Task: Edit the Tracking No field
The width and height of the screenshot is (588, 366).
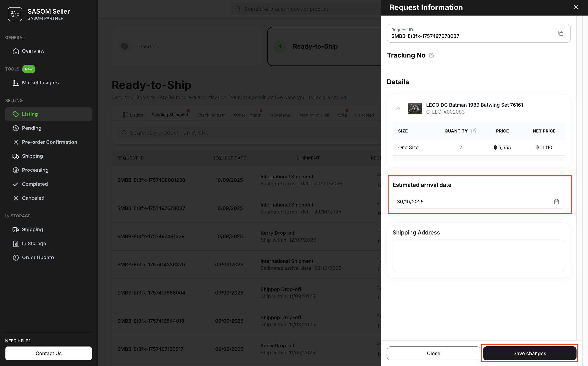Action: click(x=432, y=55)
